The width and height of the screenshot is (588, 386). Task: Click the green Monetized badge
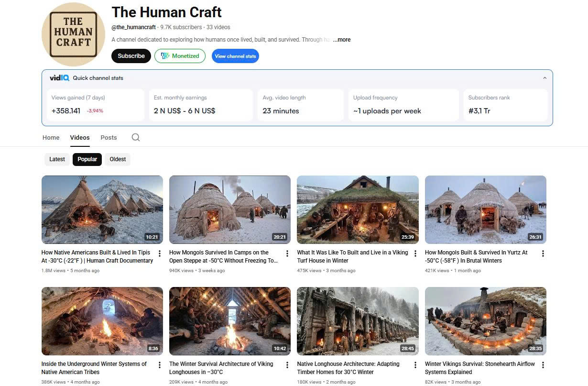point(180,56)
